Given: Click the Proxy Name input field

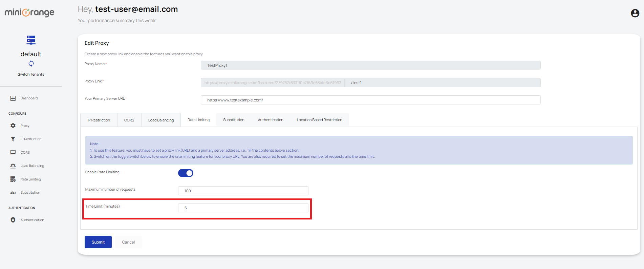Looking at the screenshot, I should 370,65.
